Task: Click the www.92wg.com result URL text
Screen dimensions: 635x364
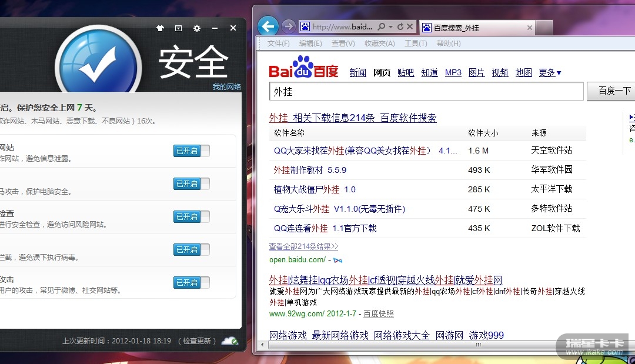Action: pos(296,314)
